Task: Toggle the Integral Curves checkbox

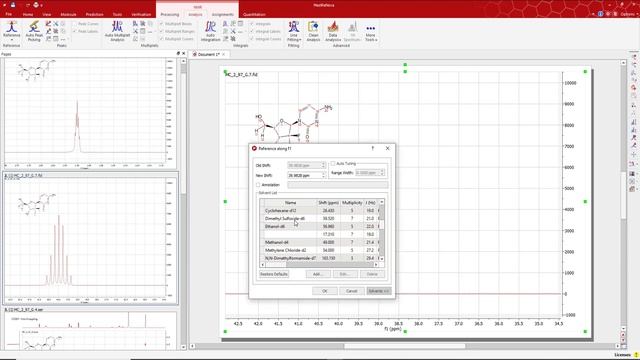Action: (x=252, y=39)
